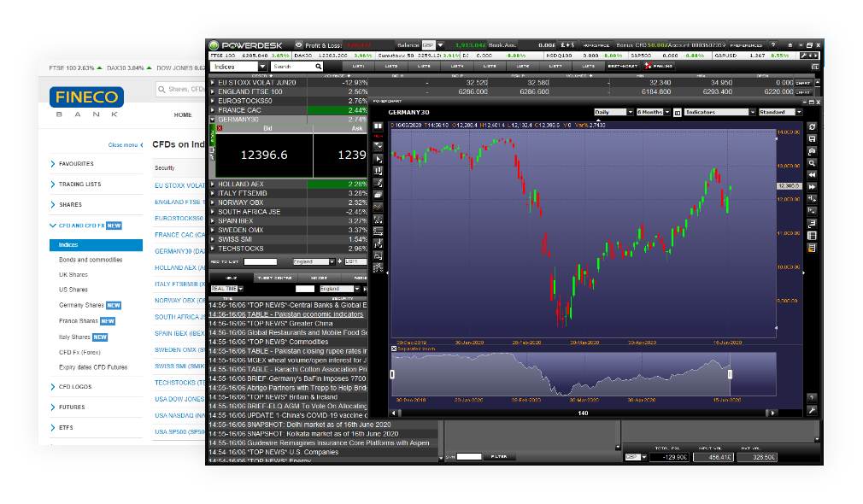The image size is (863, 504).
Task: Click Fineco Bank logo in background website
Action: click(x=86, y=102)
